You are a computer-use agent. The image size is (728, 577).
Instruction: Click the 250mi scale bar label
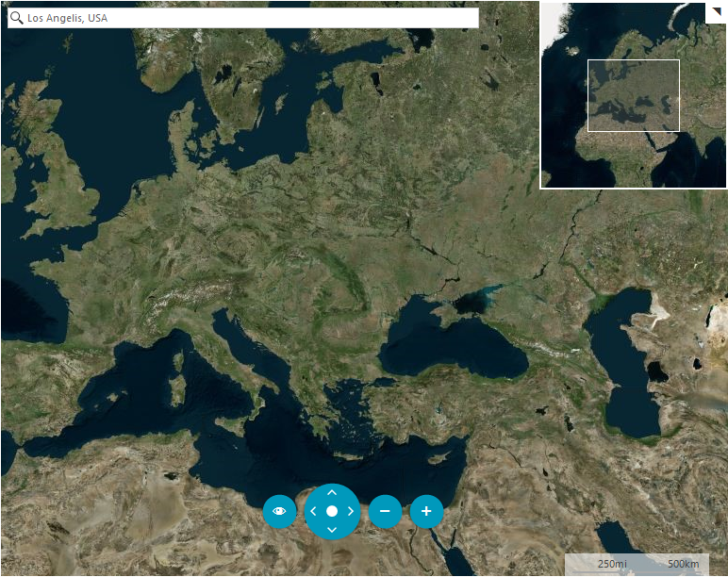click(612, 564)
